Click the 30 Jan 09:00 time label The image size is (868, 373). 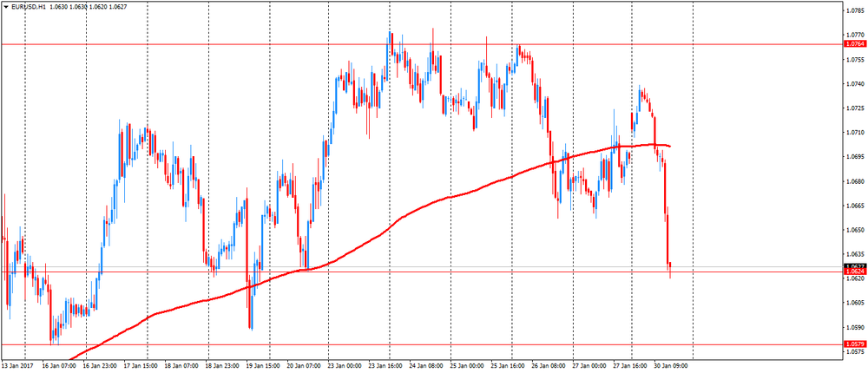pos(673,366)
